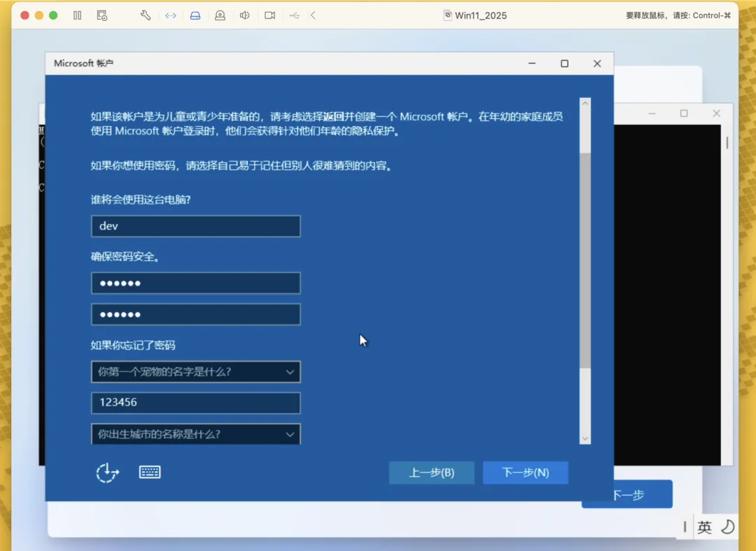The height and width of the screenshot is (551, 756).
Task: Focus the security answer field 123456
Action: [x=196, y=403]
